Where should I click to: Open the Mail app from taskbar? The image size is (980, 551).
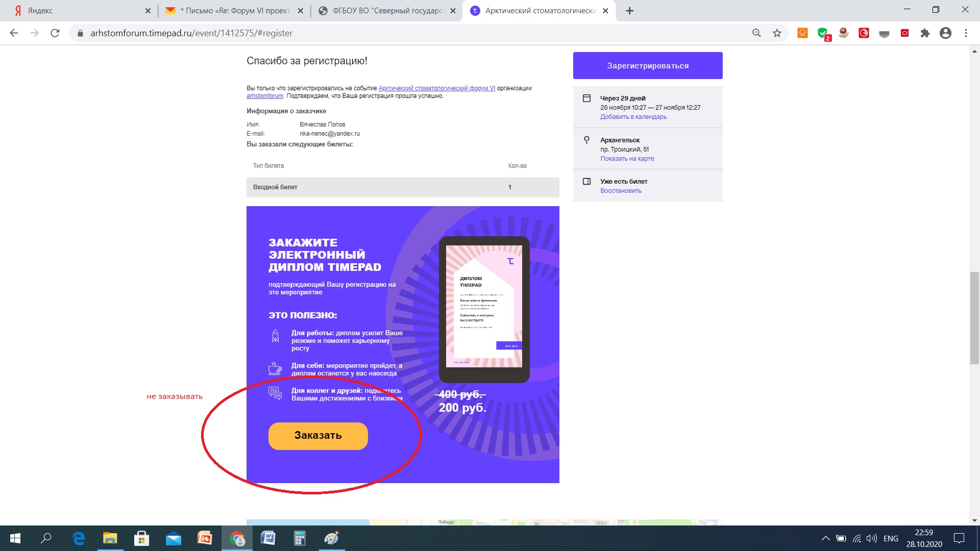pos(173,538)
